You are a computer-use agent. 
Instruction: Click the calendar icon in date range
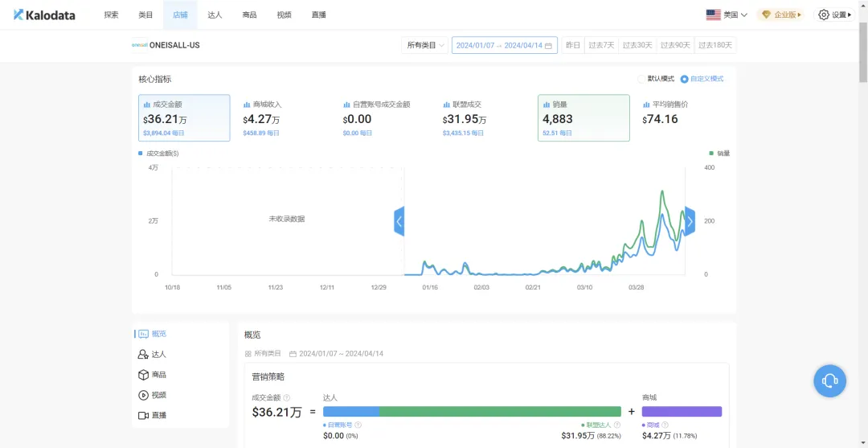[549, 46]
